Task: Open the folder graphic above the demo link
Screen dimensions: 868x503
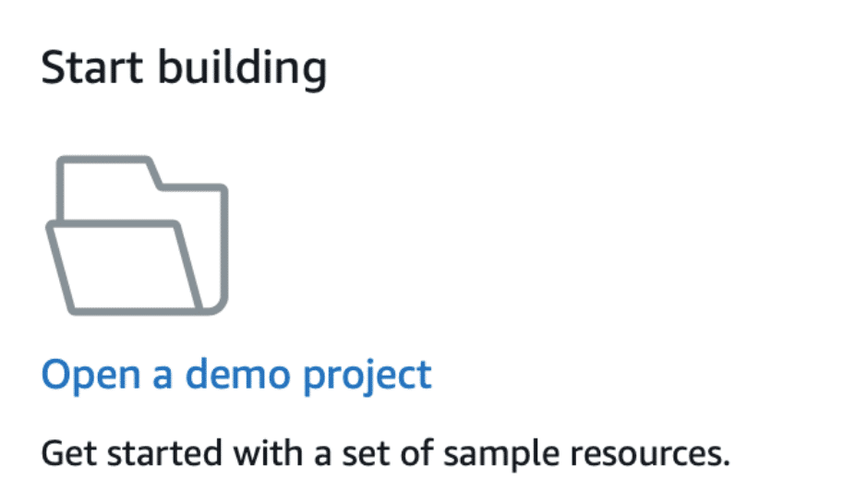Action: (137, 236)
